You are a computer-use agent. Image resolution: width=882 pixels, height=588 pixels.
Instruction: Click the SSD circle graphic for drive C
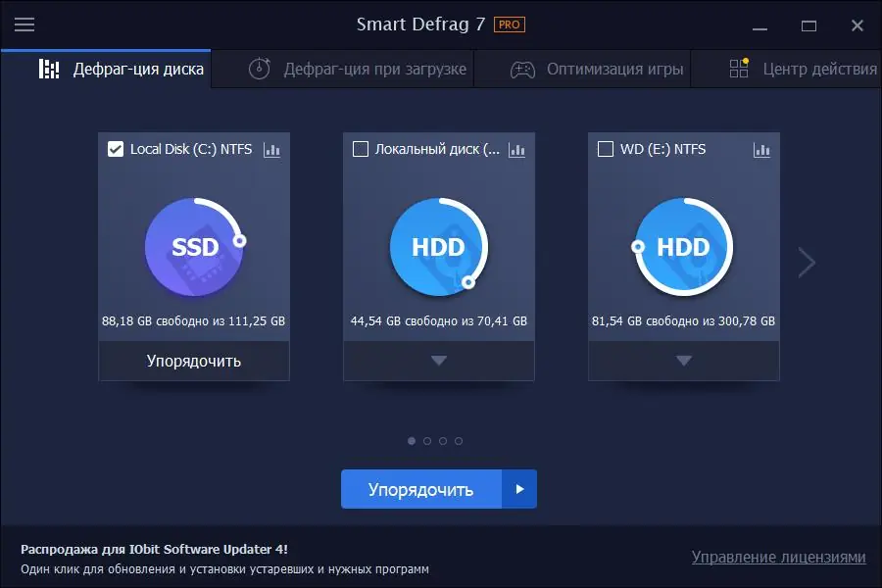pos(193,247)
